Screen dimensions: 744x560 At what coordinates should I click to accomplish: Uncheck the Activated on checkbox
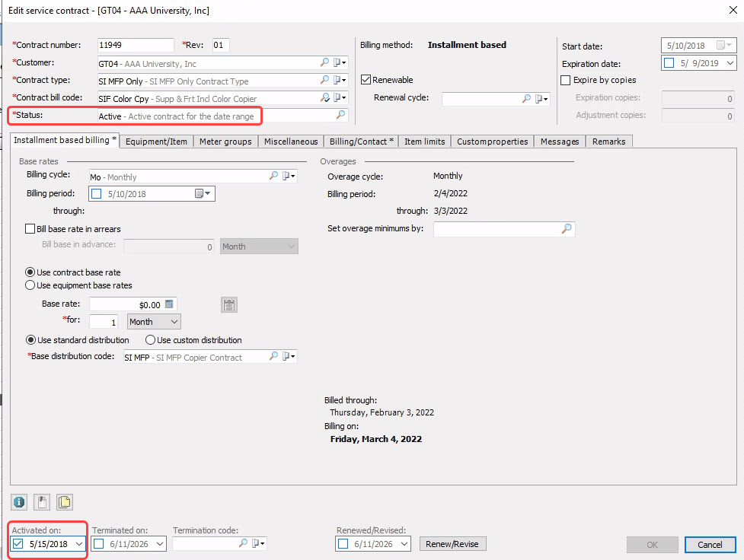pyautogui.click(x=18, y=544)
